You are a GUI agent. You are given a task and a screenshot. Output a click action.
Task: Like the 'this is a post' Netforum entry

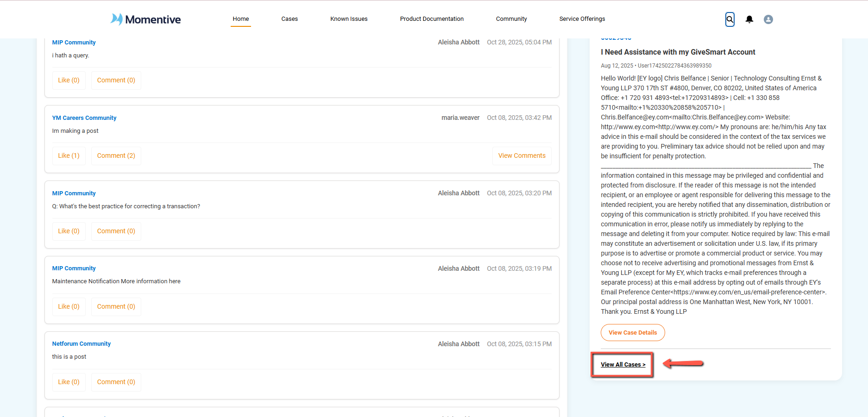pos(68,382)
